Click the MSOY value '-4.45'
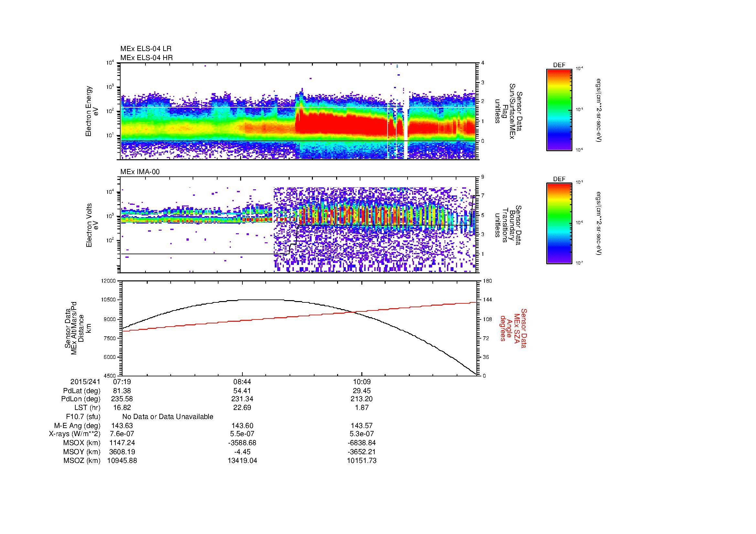 [242, 452]
